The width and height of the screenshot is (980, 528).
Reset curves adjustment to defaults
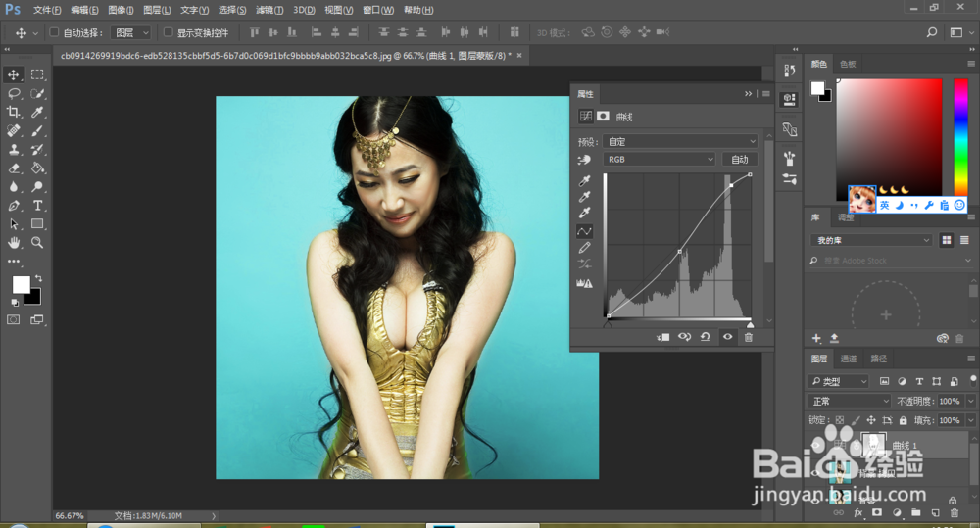click(x=705, y=337)
